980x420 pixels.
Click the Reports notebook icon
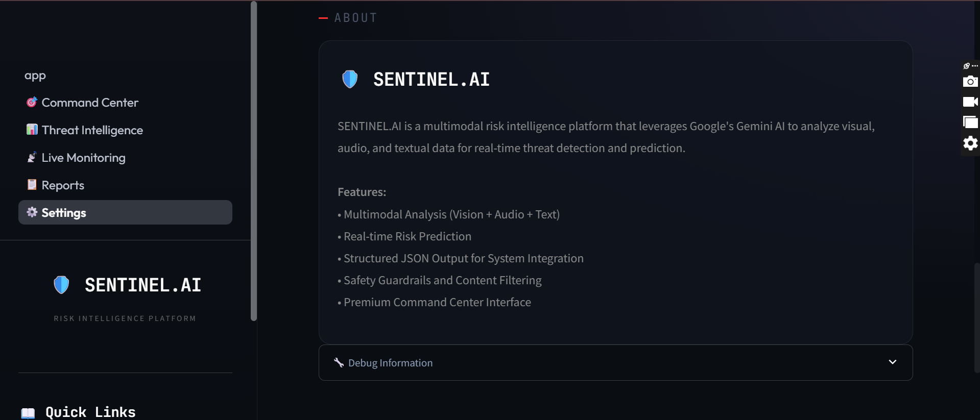coord(32,185)
